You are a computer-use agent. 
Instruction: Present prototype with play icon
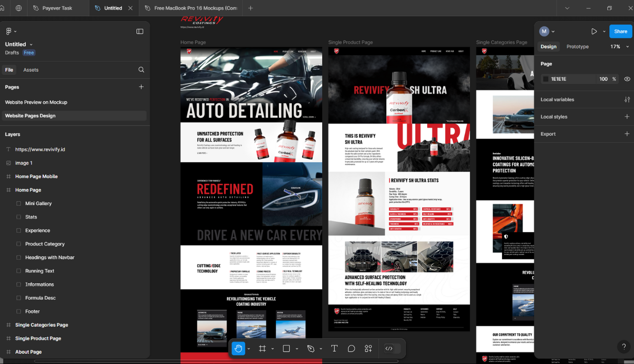[x=594, y=31]
